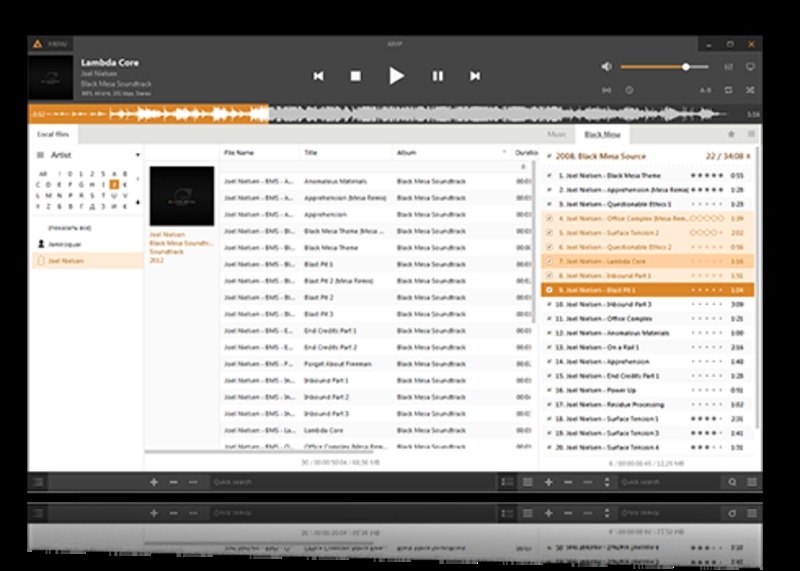Open the AIMP main MENU button
Viewport: 800px width, 571px height.
click(x=50, y=44)
